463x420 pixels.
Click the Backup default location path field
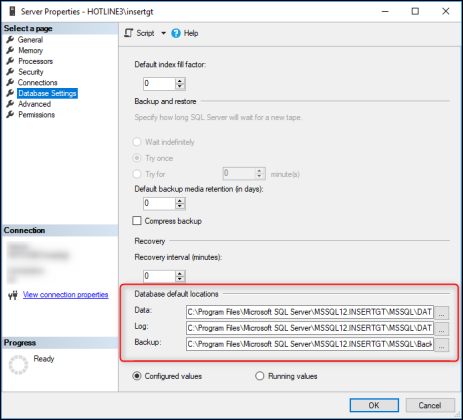(310, 344)
